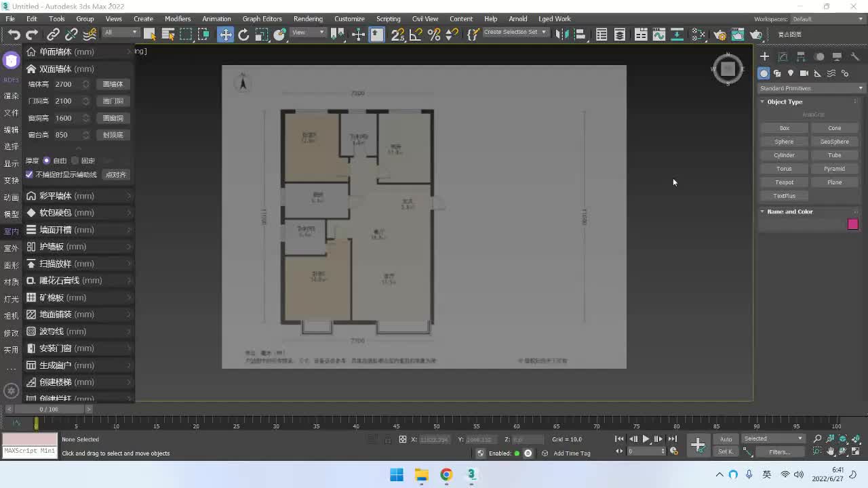Switch to the Hierarchy panel icon
868x488 pixels.
pyautogui.click(x=801, y=57)
